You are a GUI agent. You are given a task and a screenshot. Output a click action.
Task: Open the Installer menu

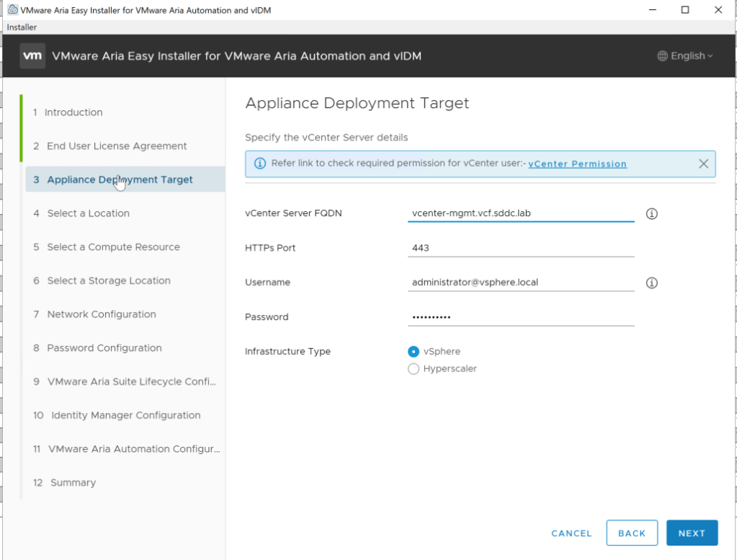pos(22,27)
